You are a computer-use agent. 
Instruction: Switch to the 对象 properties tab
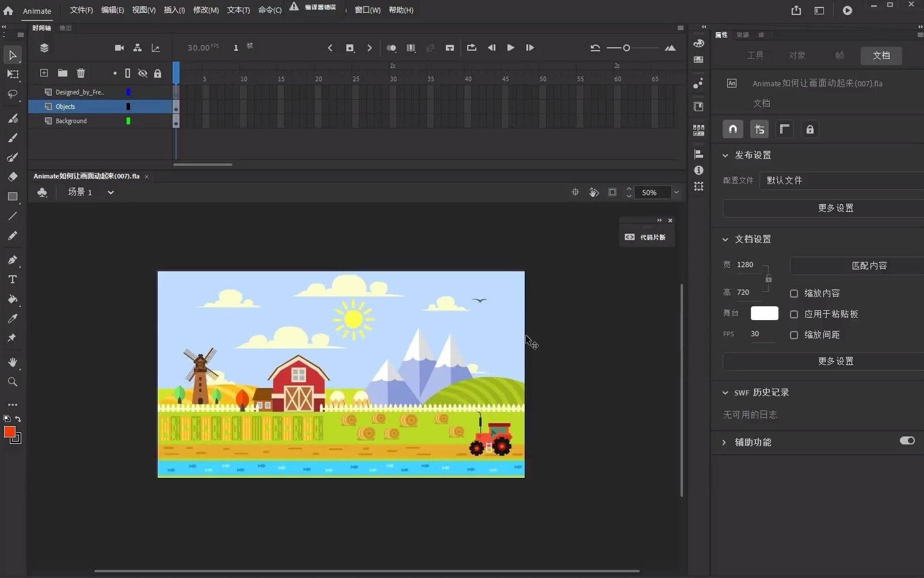coord(797,56)
